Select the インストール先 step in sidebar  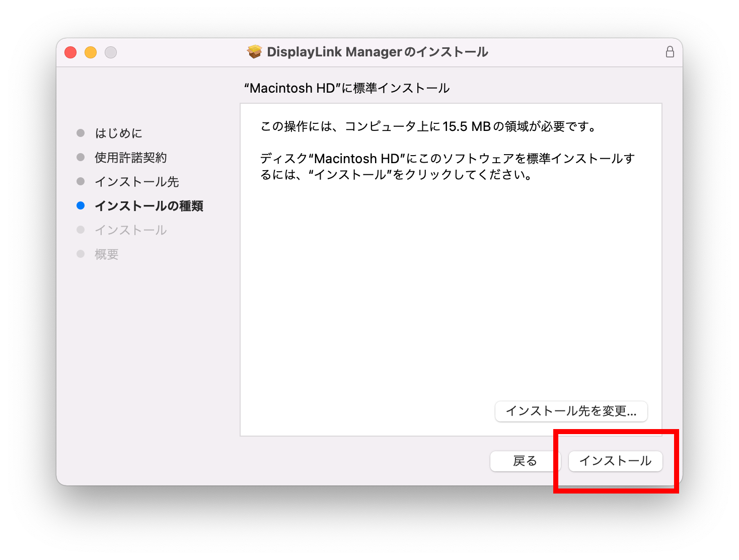[137, 181]
